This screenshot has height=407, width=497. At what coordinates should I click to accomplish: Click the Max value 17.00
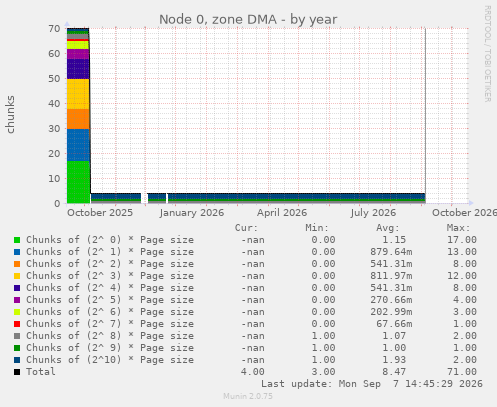(462, 240)
